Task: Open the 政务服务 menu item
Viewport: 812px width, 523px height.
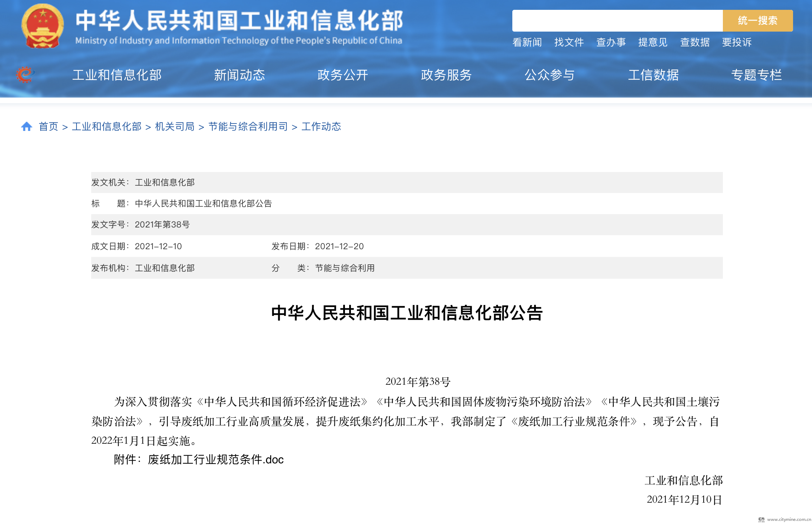Action: coord(446,75)
